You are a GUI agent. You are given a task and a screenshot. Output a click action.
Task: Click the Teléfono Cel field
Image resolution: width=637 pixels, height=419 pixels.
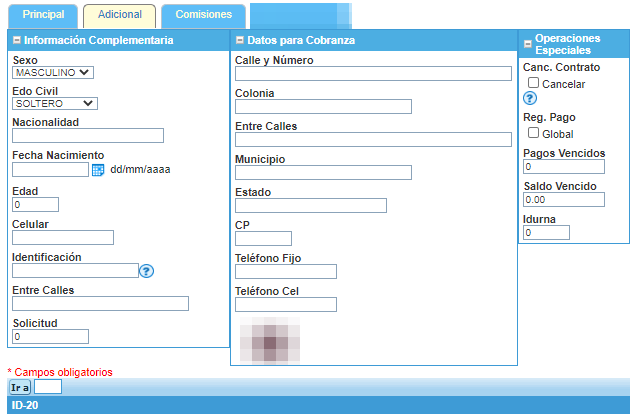click(286, 305)
